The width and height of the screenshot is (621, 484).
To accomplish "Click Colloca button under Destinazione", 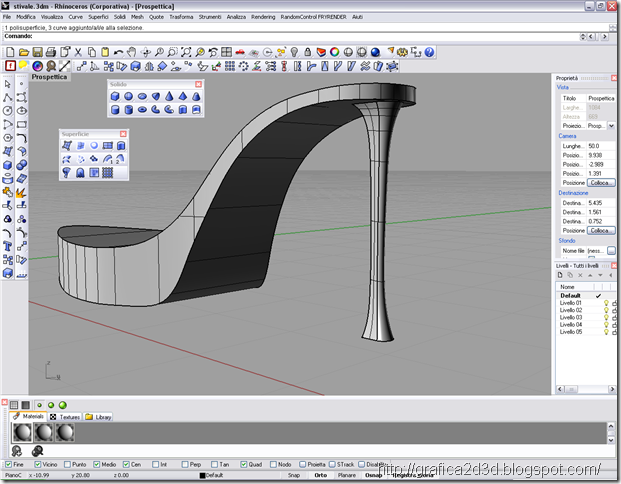I will tap(601, 231).
